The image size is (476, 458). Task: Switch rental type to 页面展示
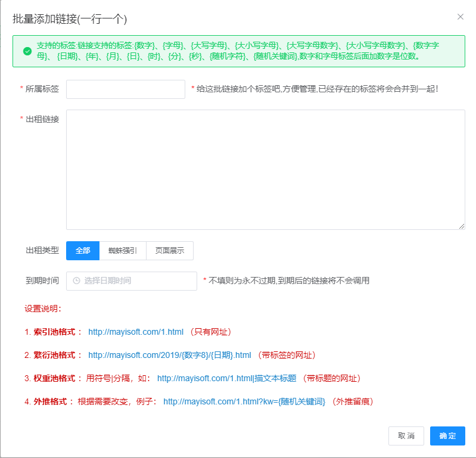(170, 251)
